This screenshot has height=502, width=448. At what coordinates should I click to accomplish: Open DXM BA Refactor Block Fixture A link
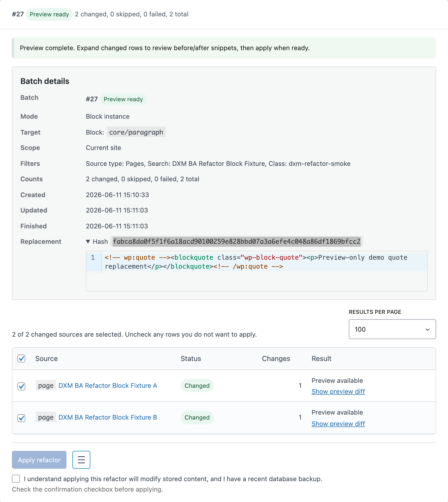[x=108, y=386]
